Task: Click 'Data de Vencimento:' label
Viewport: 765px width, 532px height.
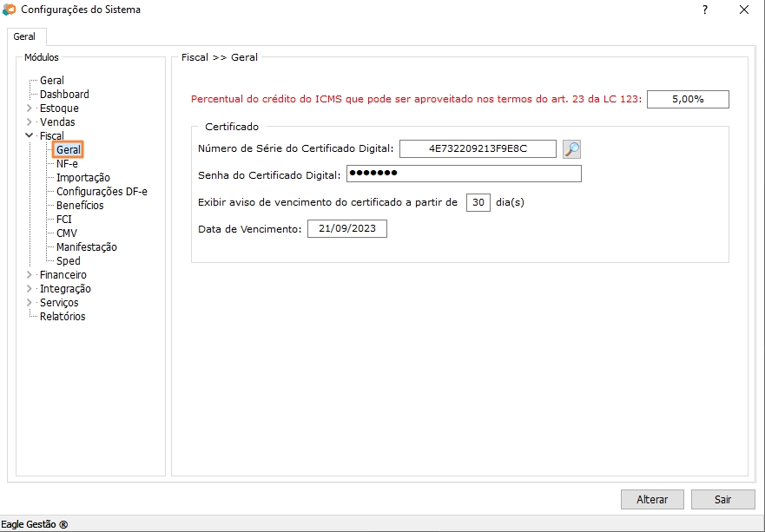Action: [x=250, y=229]
